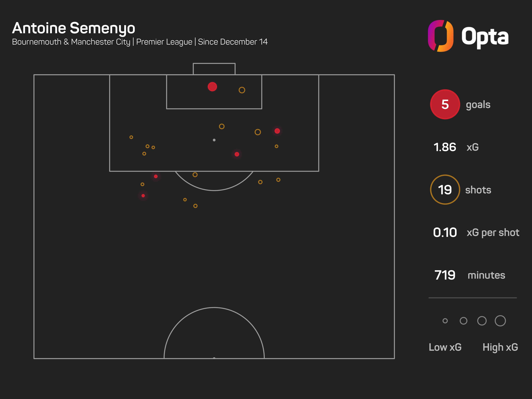Click "Premier League" in the subtitle
Screen dimensions: 532x399
164,42
